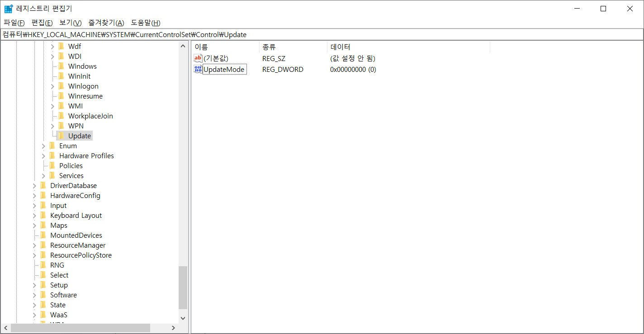Expand the WDI key

(52, 56)
